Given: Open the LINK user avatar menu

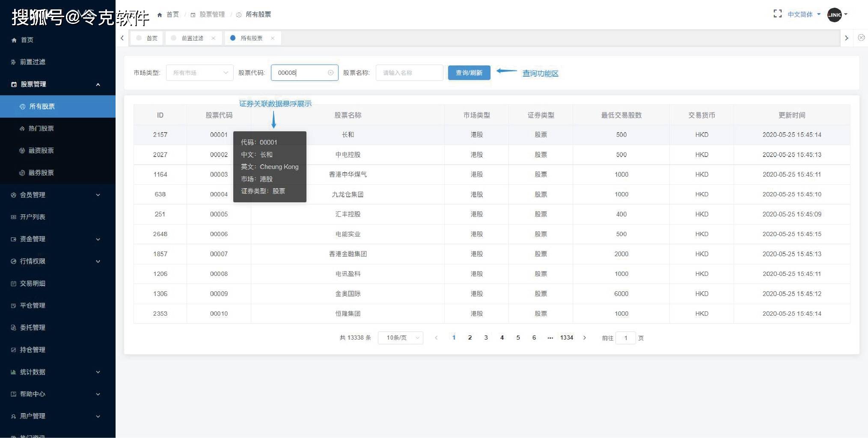Looking at the screenshot, I should point(837,15).
